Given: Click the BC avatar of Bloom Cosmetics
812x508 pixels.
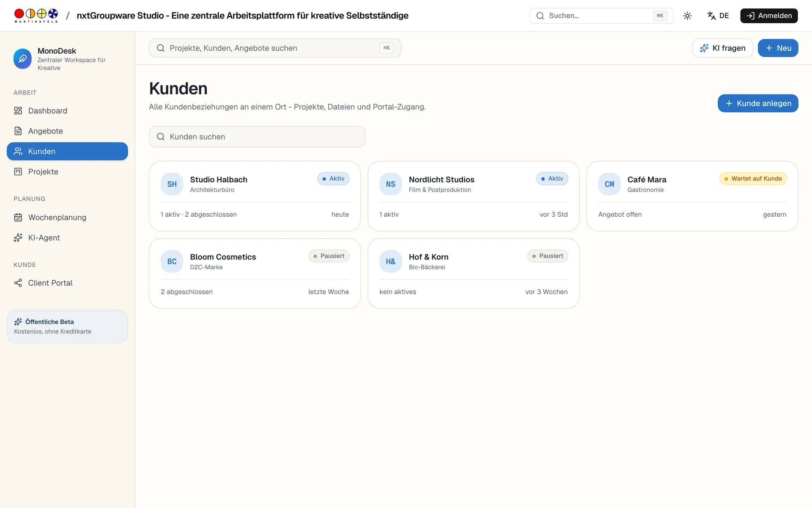Looking at the screenshot, I should pyautogui.click(x=172, y=262).
